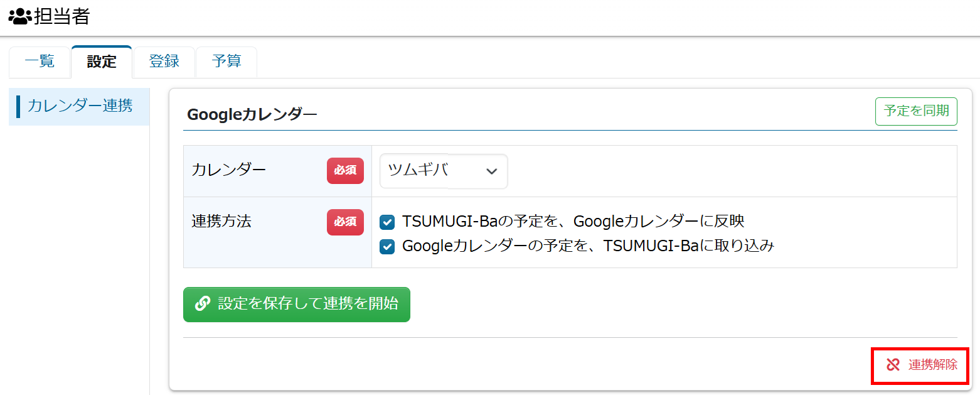Toggle Googleカレンダーの予定を取り込み checkbox
980x395 pixels.
click(387, 246)
